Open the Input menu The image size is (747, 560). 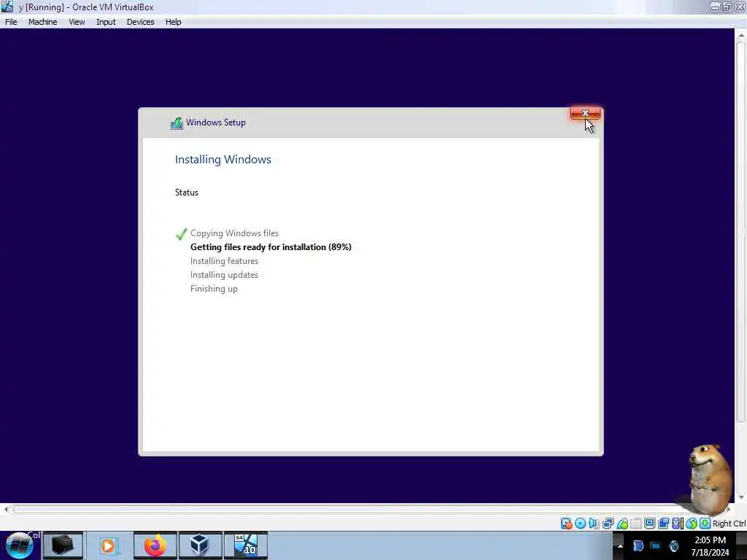click(x=106, y=22)
